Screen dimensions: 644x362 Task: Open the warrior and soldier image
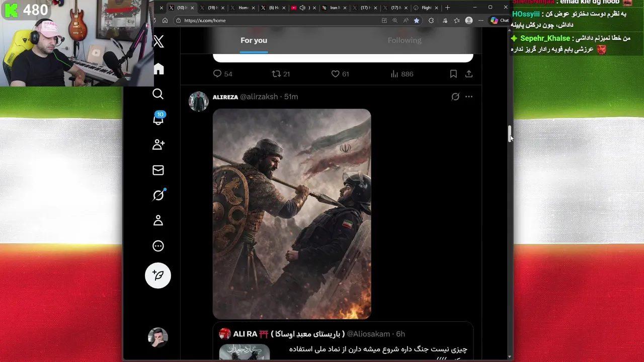click(292, 214)
